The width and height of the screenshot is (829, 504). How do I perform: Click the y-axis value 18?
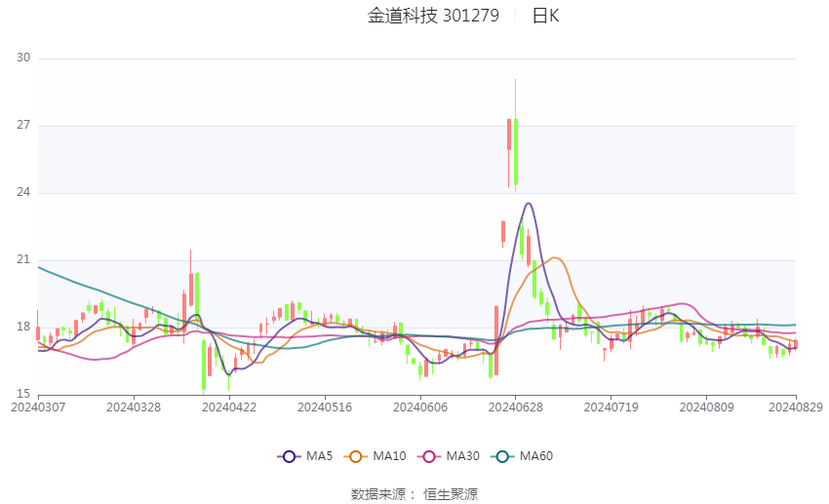(x=23, y=327)
